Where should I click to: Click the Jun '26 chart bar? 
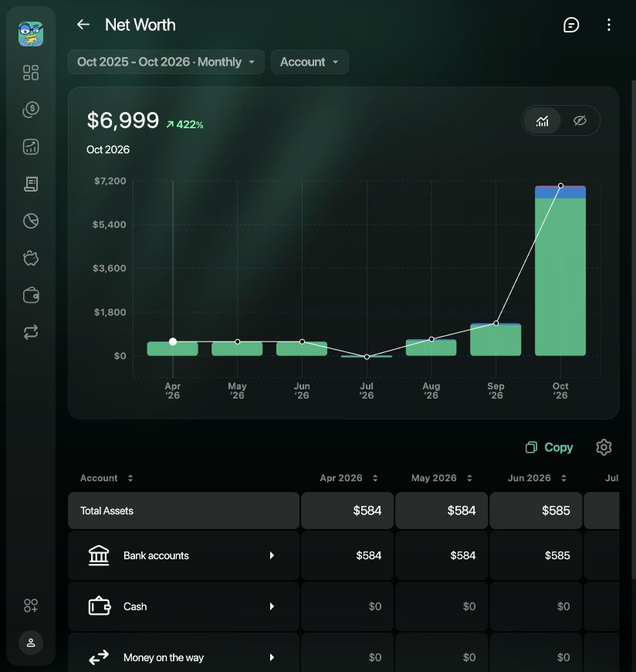tap(302, 349)
